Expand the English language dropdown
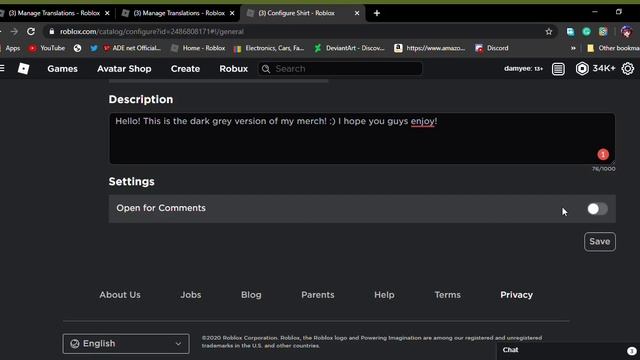This screenshot has height=360, width=640. pyautogui.click(x=126, y=344)
